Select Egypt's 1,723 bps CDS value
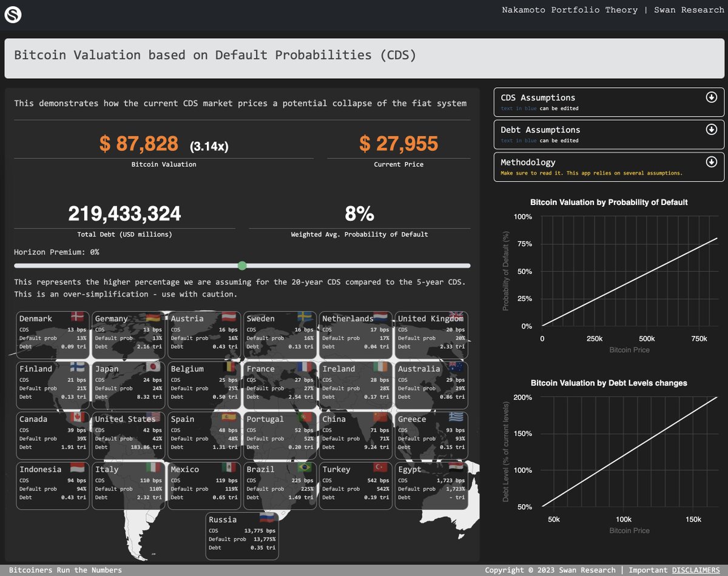The width and height of the screenshot is (728, 576). point(450,480)
